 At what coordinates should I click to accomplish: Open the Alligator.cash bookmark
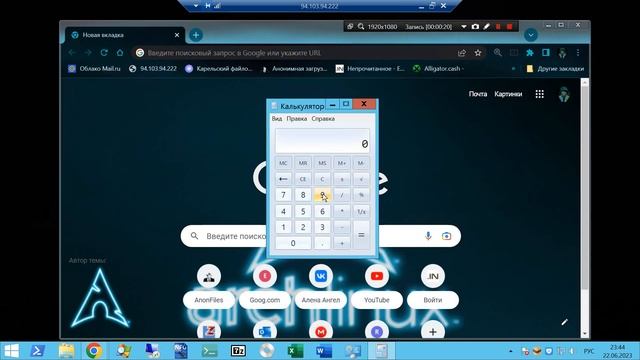[438, 69]
